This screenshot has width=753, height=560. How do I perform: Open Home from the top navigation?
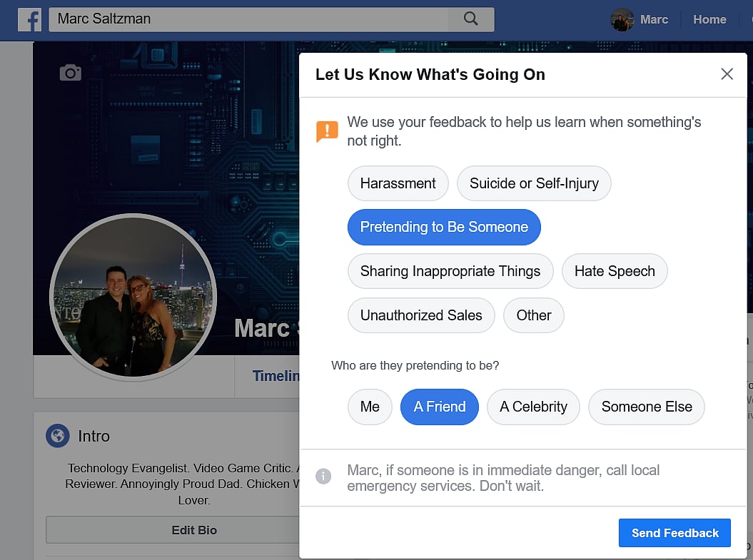coord(709,19)
